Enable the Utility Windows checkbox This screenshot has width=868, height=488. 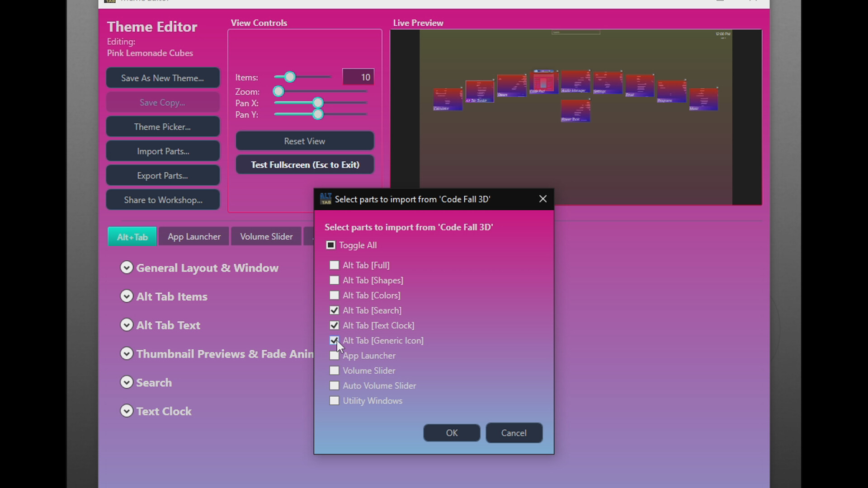click(x=334, y=401)
